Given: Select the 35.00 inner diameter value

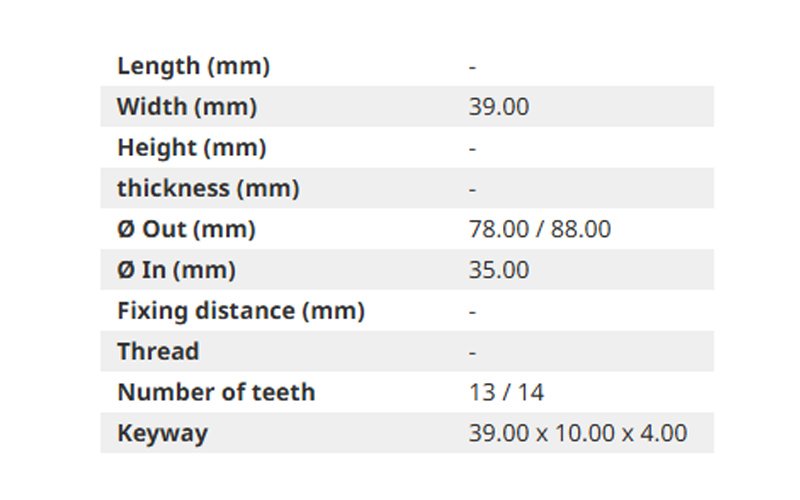Looking at the screenshot, I should pyautogui.click(x=499, y=270).
